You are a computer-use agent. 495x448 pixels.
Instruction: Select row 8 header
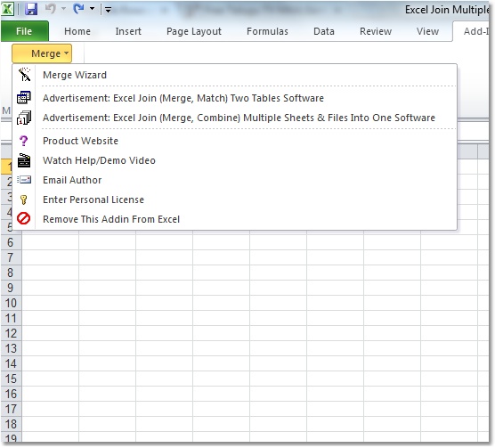(x=11, y=273)
